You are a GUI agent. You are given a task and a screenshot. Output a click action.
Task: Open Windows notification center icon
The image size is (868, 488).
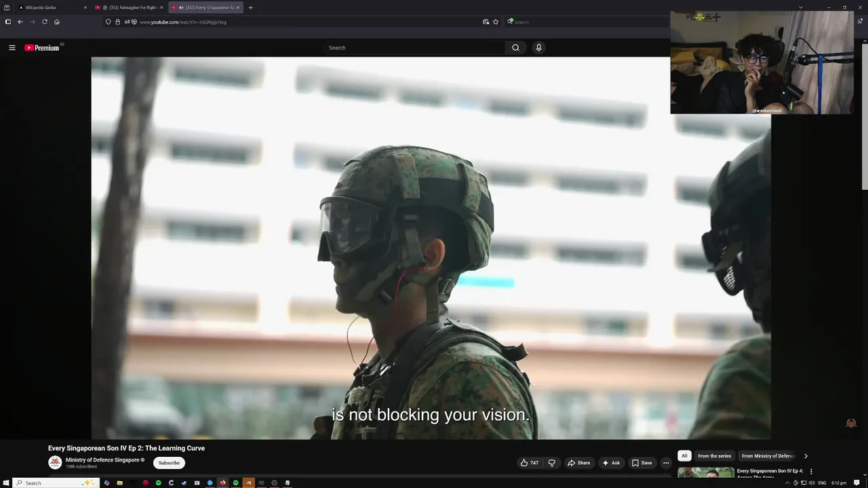857,483
